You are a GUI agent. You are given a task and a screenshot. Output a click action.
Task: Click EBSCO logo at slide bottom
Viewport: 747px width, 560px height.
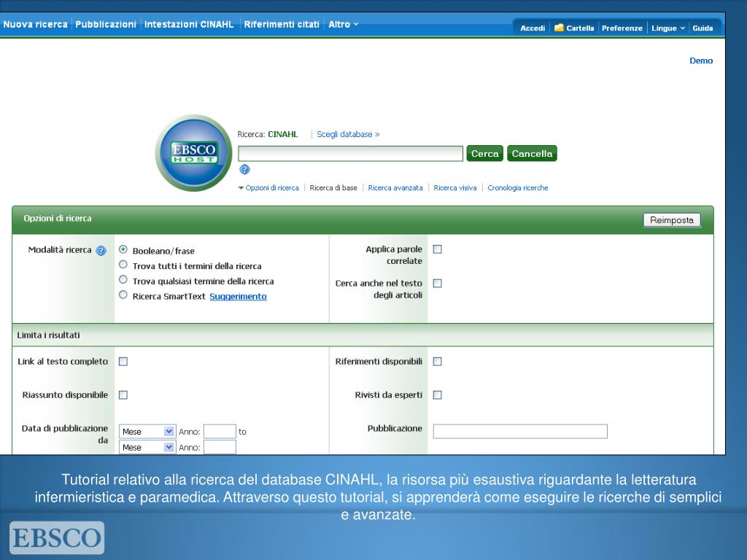[57, 537]
